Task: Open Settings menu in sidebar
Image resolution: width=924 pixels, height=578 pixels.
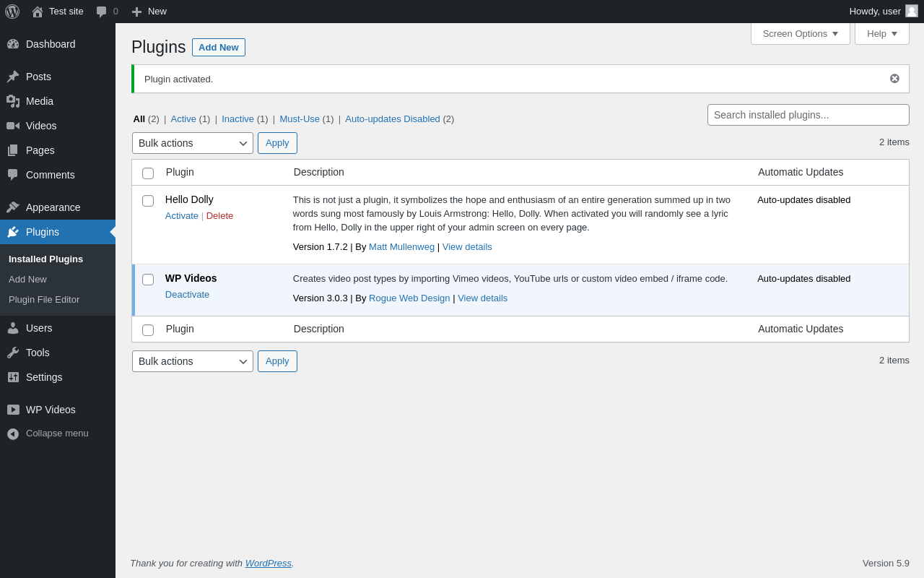Action: (x=58, y=377)
